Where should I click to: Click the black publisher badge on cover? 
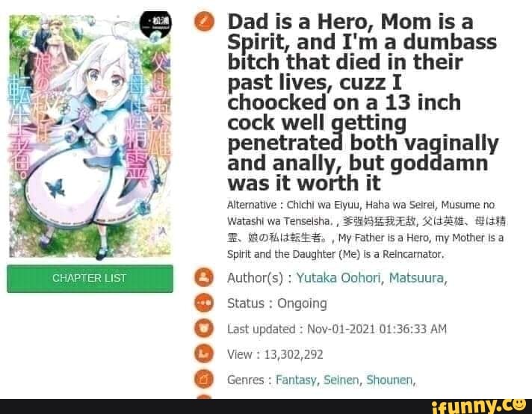point(155,24)
